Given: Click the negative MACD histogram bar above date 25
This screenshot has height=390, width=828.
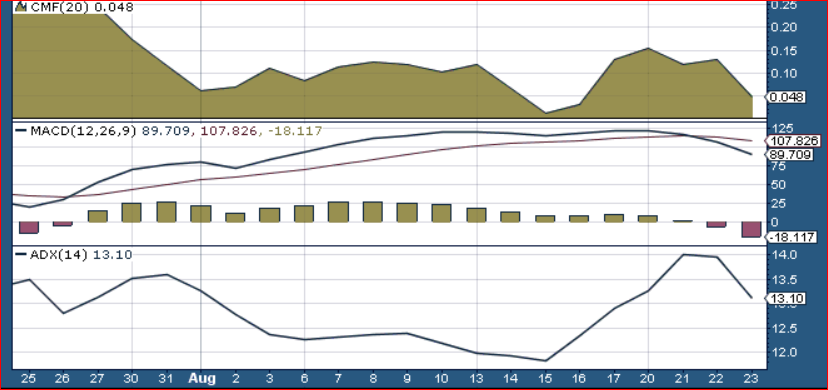Looking at the screenshot, I should (29, 227).
